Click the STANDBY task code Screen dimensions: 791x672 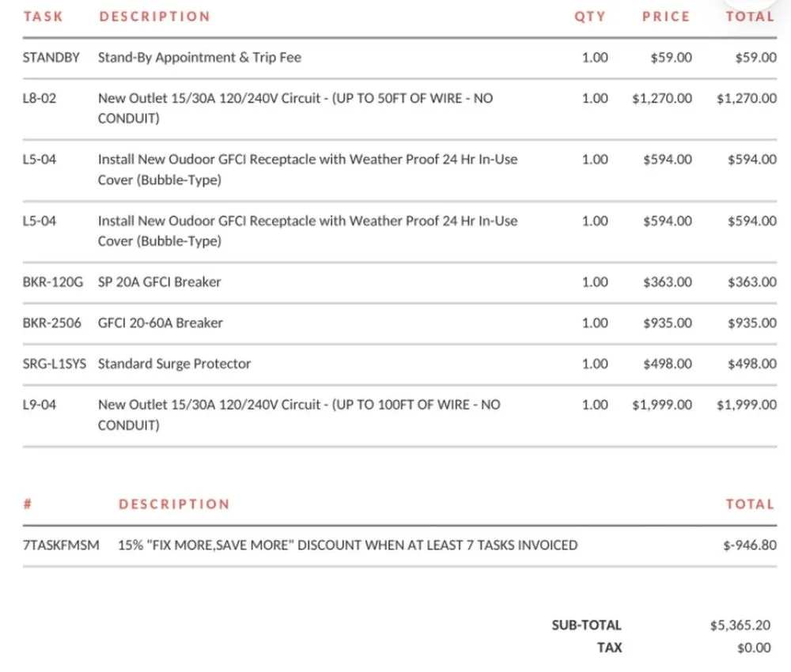coord(51,58)
